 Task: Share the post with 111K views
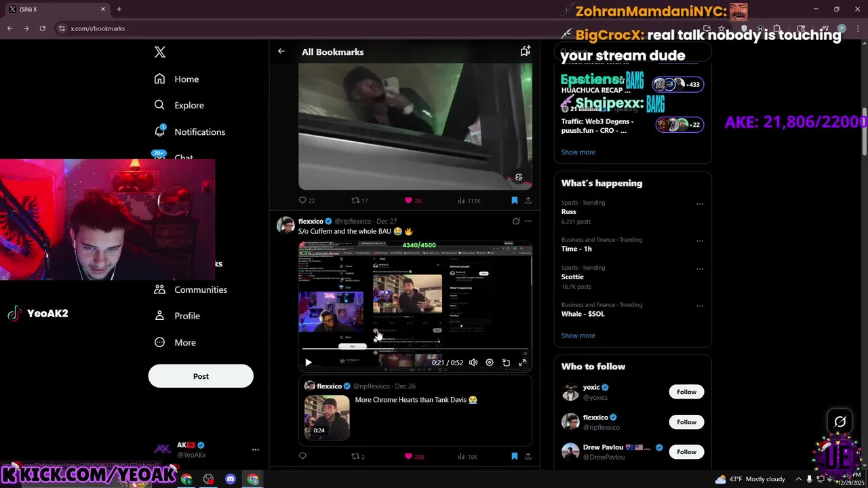coord(528,200)
